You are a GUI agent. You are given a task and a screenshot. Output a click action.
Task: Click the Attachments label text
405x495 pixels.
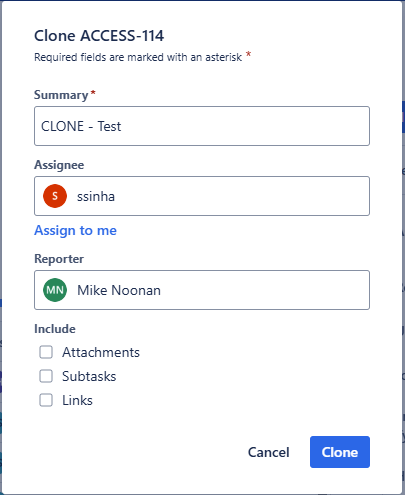coord(101,352)
